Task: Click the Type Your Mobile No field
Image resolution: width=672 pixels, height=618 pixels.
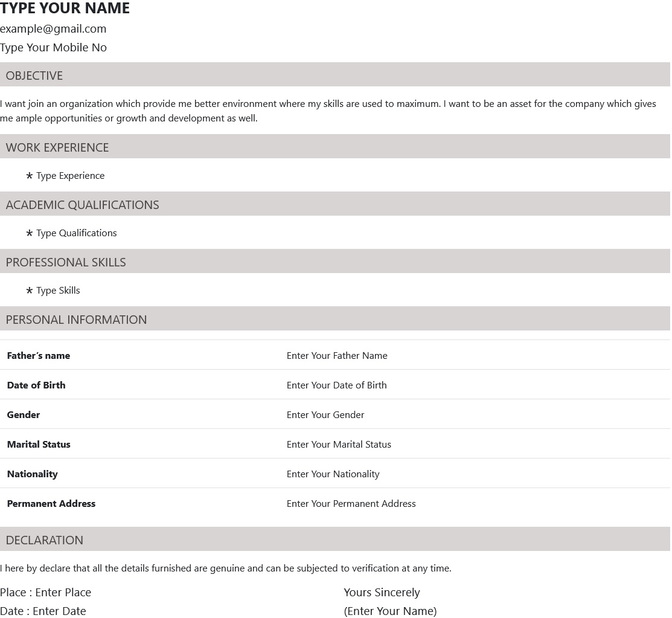Action: [53, 47]
